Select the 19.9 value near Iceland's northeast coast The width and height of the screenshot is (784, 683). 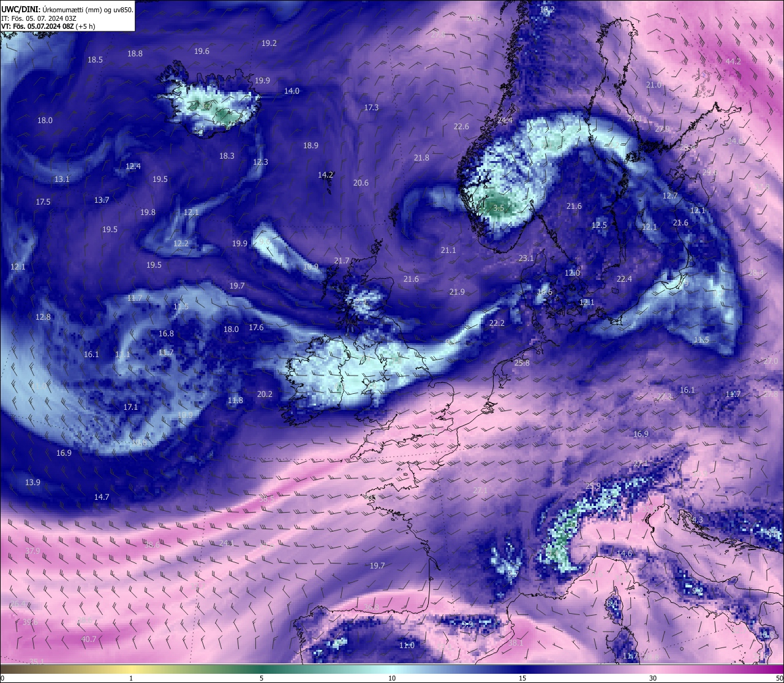click(262, 81)
